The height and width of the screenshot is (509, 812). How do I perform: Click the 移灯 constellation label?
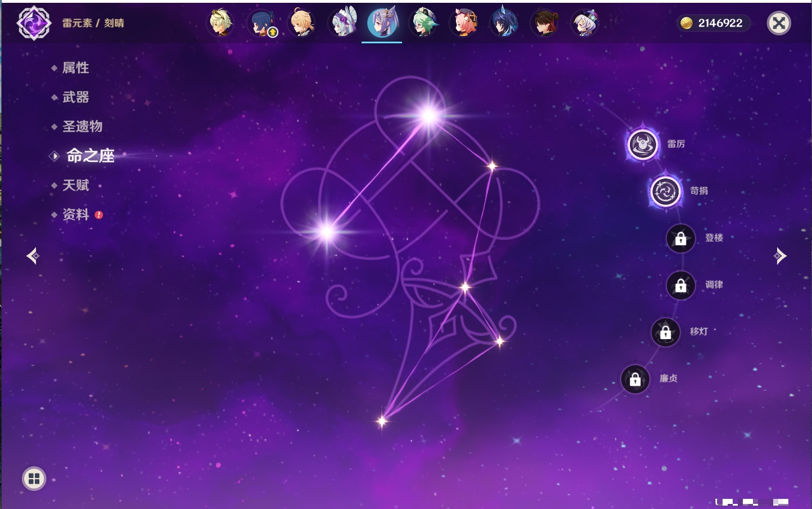click(699, 331)
